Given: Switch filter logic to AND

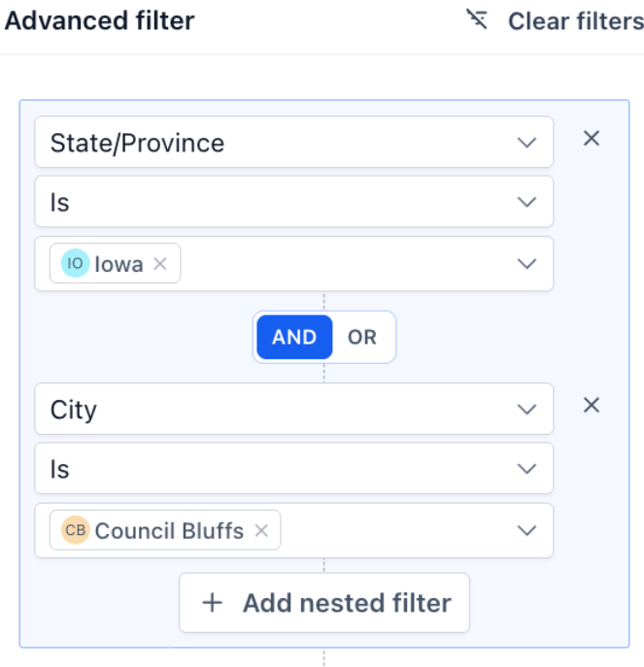Looking at the screenshot, I should point(294,337).
